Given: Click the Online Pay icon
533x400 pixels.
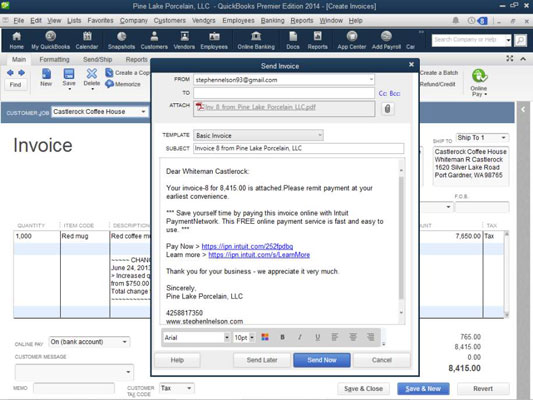Looking at the screenshot, I should click(479, 83).
